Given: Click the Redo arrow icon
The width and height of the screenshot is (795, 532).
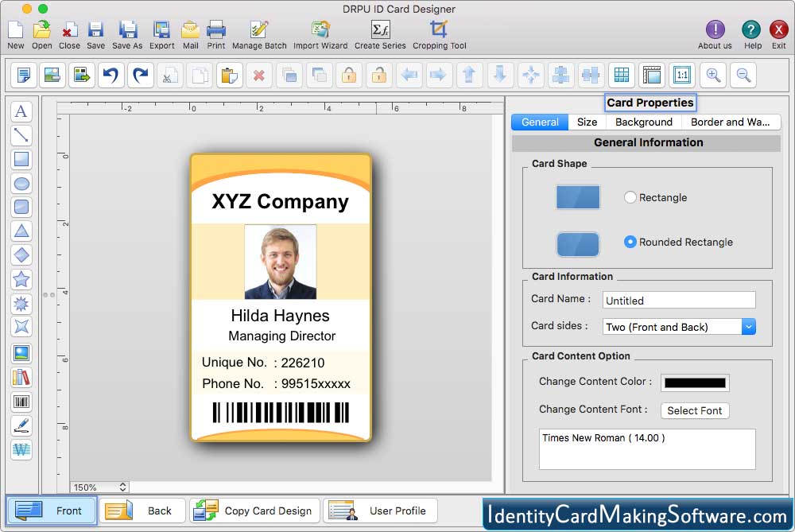Looking at the screenshot, I should [x=141, y=75].
